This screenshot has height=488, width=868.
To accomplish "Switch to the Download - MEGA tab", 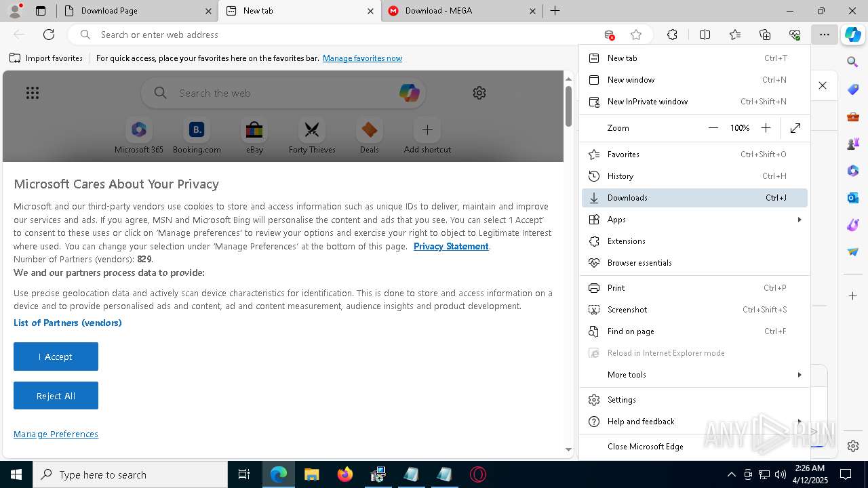I will [462, 11].
